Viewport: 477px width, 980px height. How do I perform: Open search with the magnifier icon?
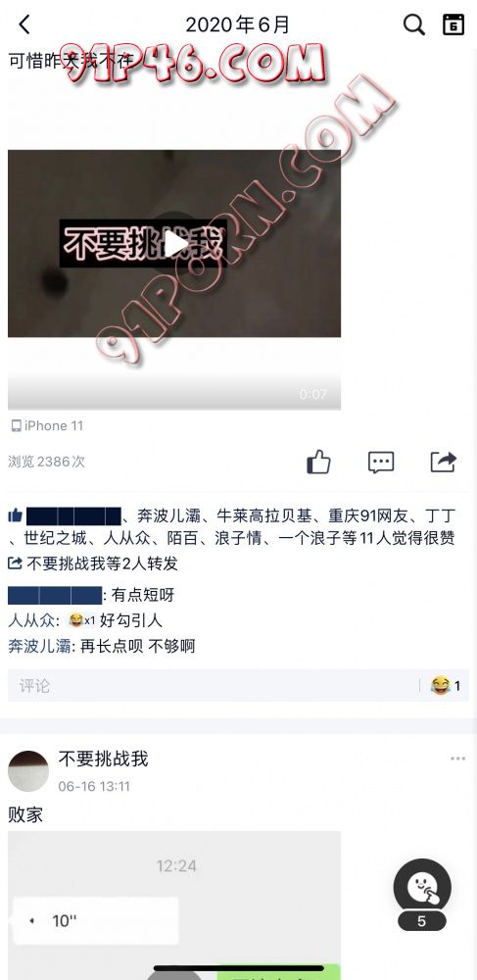coord(413,25)
